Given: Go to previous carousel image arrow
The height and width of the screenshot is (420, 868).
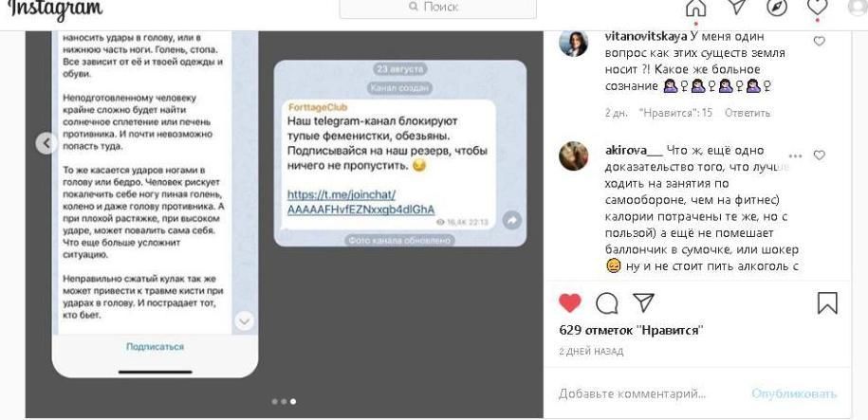Looking at the screenshot, I should [x=46, y=144].
